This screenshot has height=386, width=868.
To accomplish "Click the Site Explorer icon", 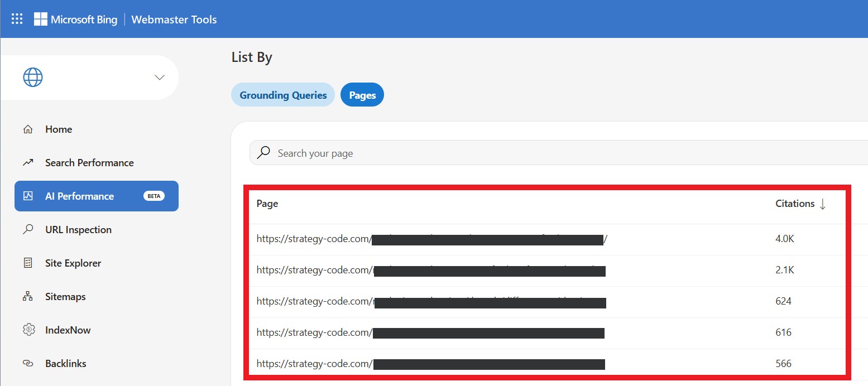I will pyautogui.click(x=27, y=263).
